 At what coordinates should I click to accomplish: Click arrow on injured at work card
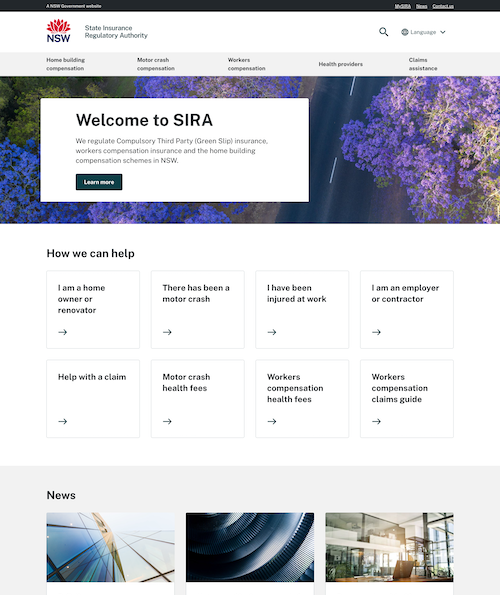click(x=272, y=332)
